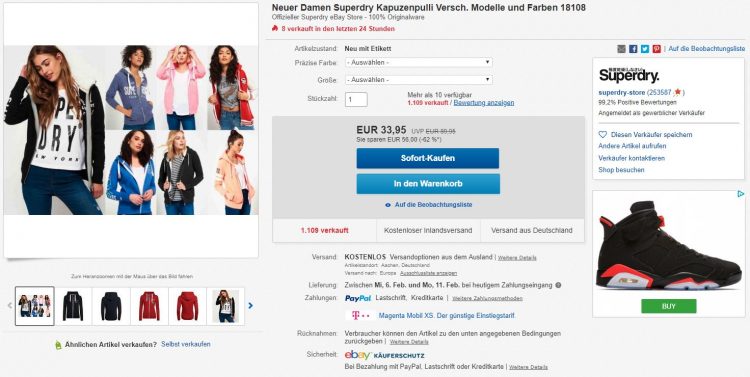Click the Stückzahl quantity field
Viewport: 750px width, 377px height.
coord(356,100)
